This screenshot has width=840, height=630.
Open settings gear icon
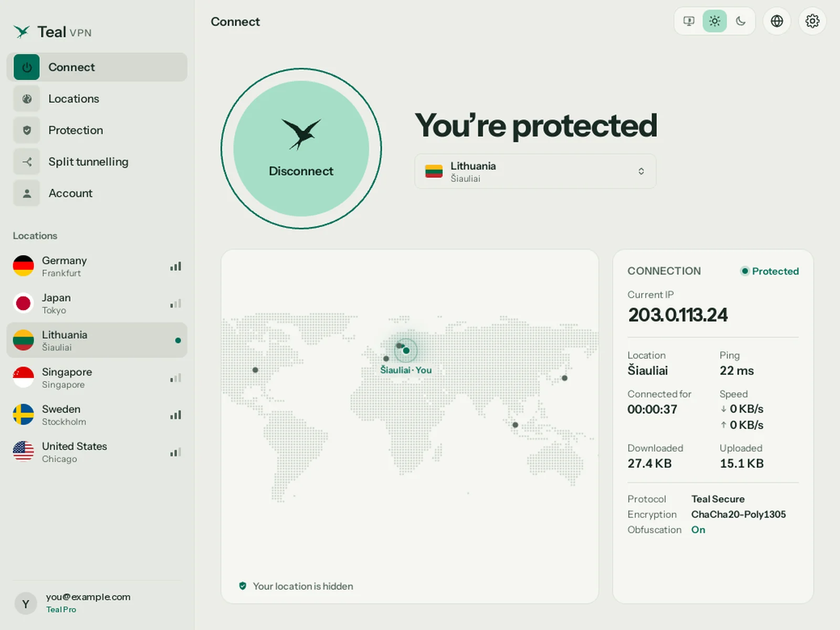coord(812,21)
